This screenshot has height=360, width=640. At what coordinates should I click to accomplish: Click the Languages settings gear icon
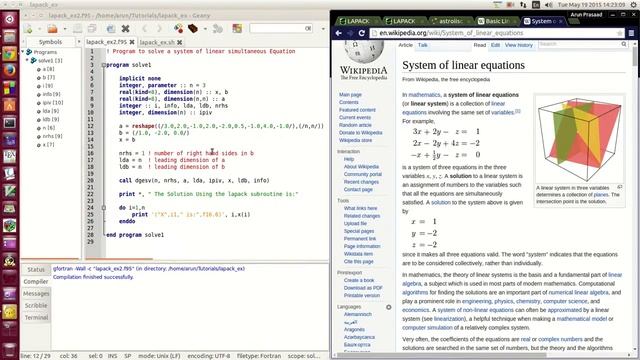[389, 307]
